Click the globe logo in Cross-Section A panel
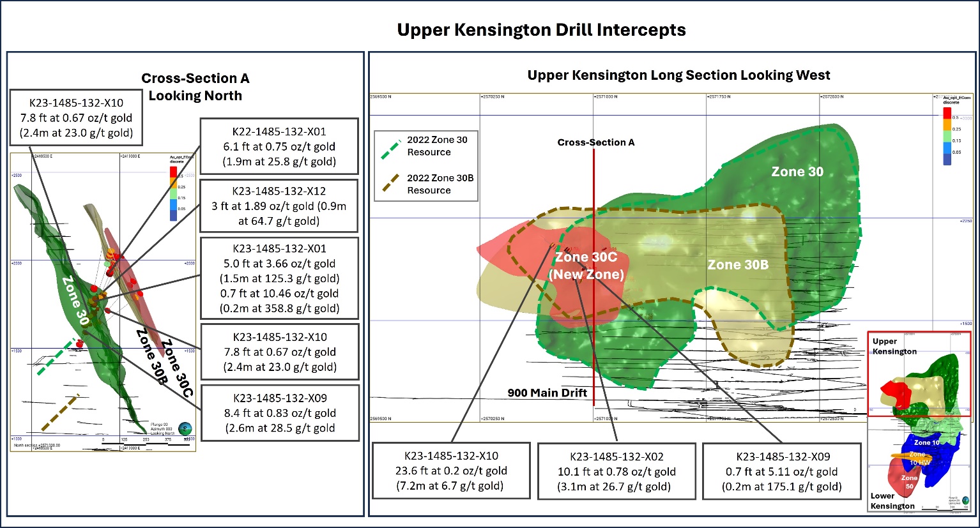980x528 pixels. click(185, 428)
